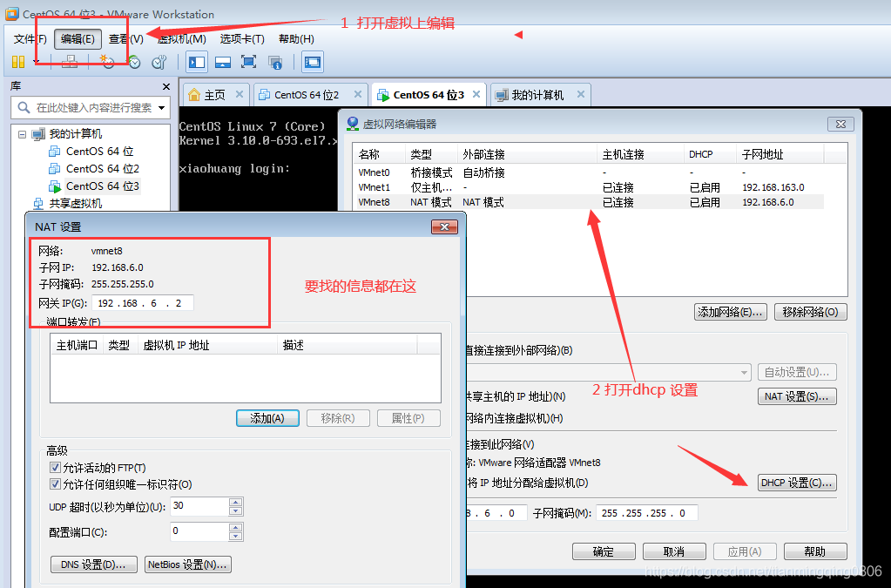Close the library panel with the X
891x588 pixels.
coord(166,86)
